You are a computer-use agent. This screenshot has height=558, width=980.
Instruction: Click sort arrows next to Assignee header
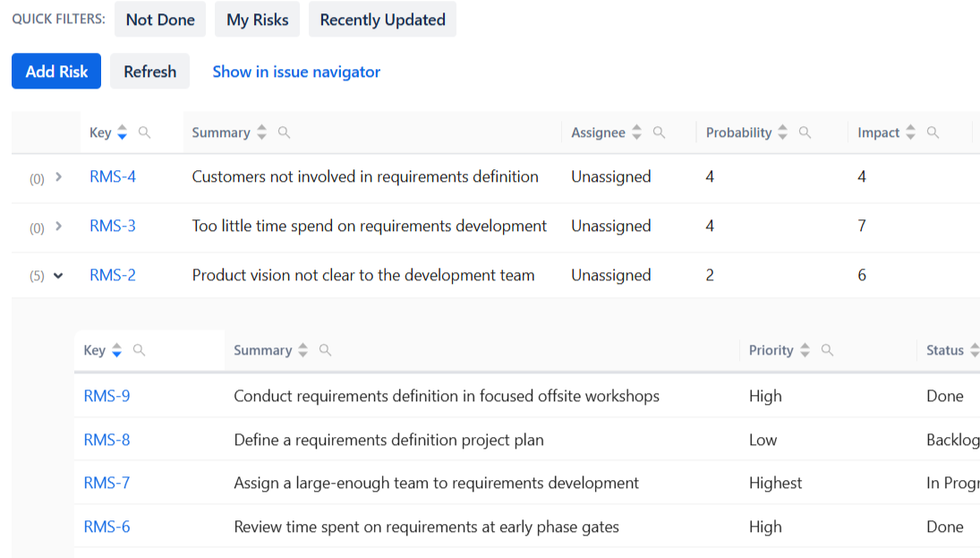click(x=637, y=133)
